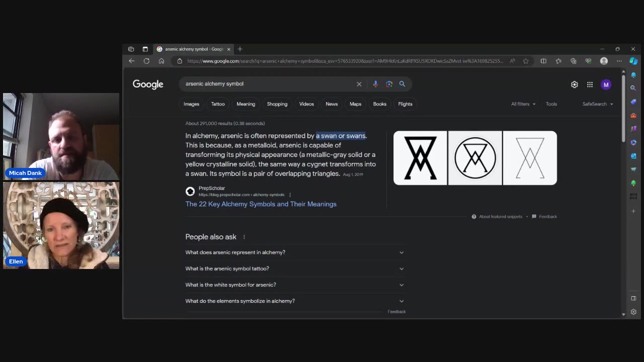Open sidebar settings gear at bottom
The width and height of the screenshot is (644, 362).
[x=633, y=312]
